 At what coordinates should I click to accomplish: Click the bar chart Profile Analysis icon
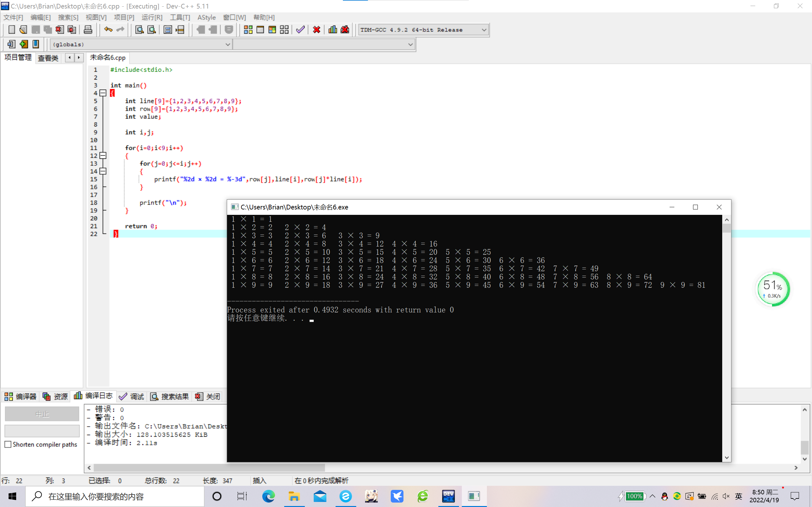pos(332,30)
